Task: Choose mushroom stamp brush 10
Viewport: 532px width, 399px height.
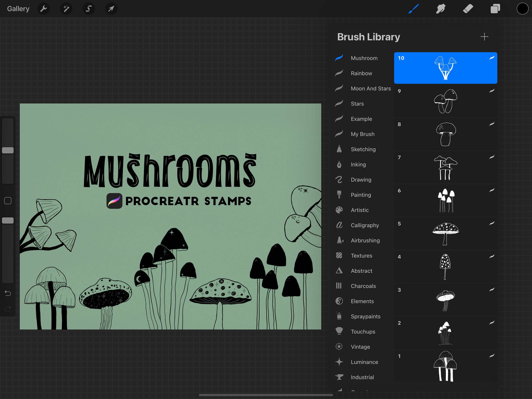Action: 445,68
